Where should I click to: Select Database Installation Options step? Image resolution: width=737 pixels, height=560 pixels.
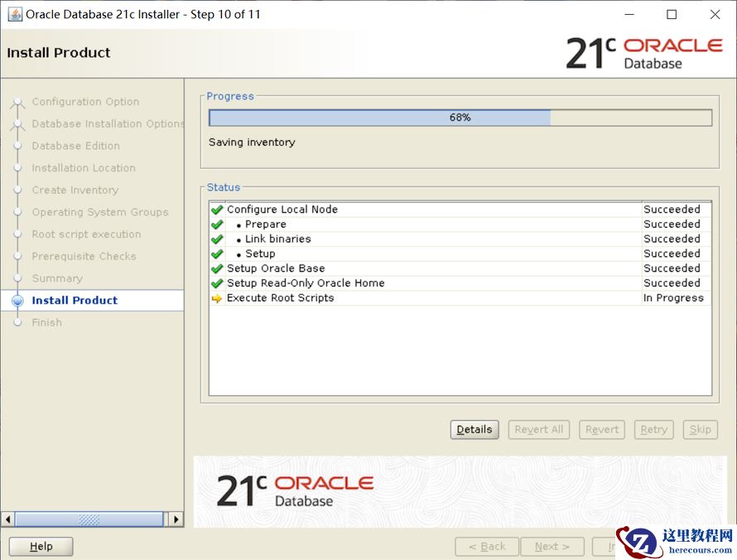click(108, 123)
